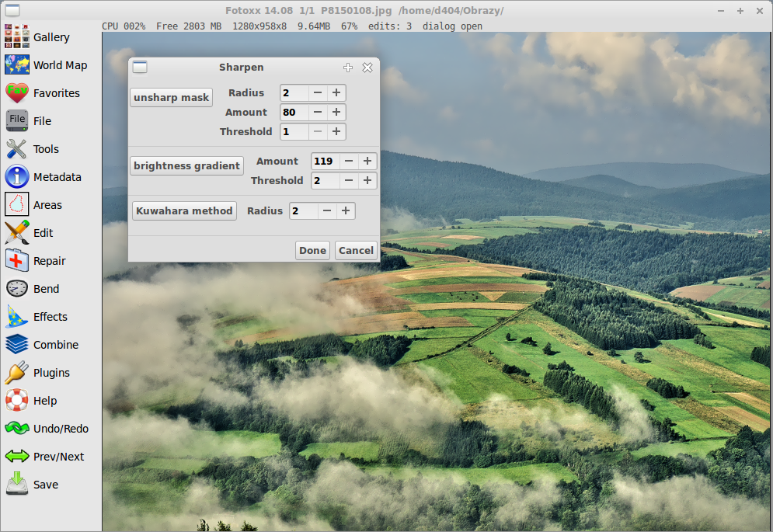Focus the unsharp mask Threshold field
Screen dimensions: 773x532
(294, 132)
